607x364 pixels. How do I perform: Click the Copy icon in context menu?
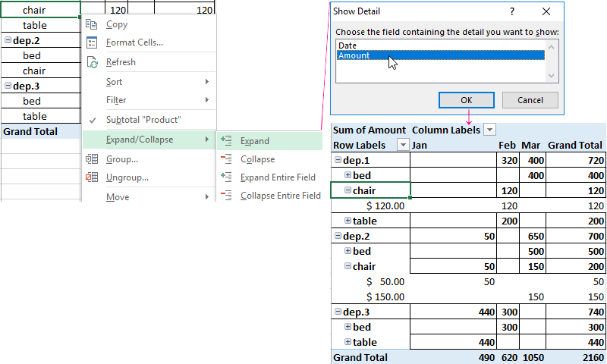pyautogui.click(x=92, y=24)
